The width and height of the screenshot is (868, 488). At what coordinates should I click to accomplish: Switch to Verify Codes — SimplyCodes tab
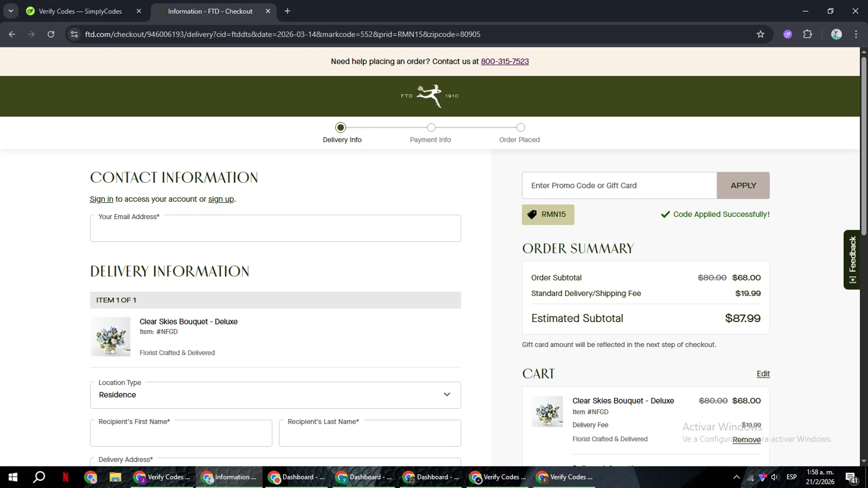(80, 11)
